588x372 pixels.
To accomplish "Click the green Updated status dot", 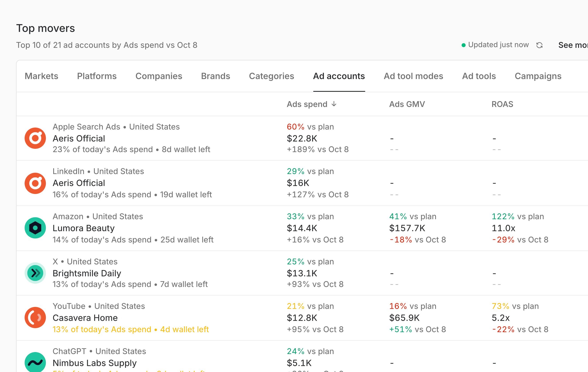I will pos(463,45).
